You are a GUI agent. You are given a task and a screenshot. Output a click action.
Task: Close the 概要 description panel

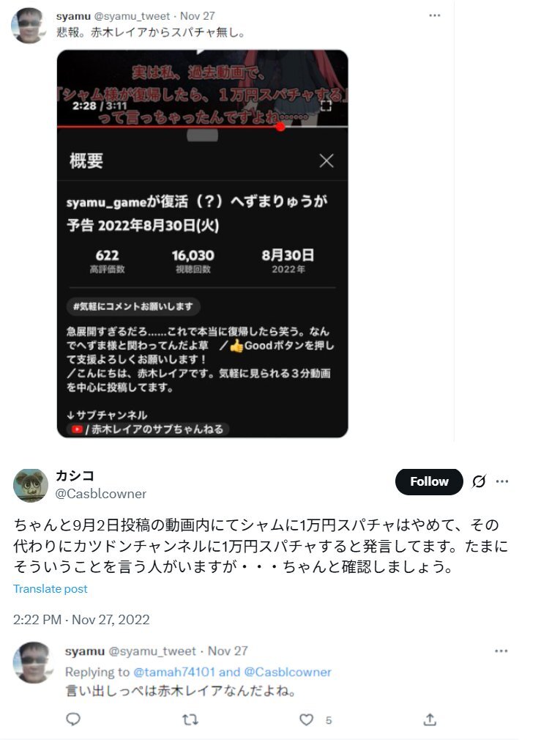tap(326, 160)
